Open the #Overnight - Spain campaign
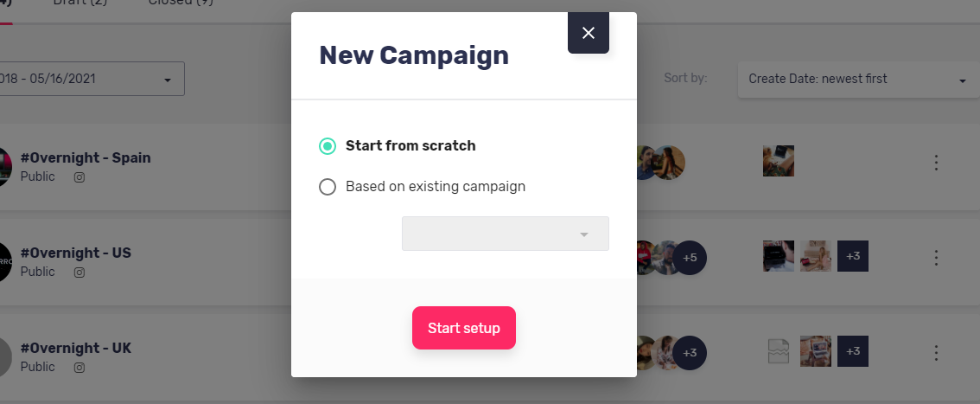The image size is (980, 404). [86, 157]
